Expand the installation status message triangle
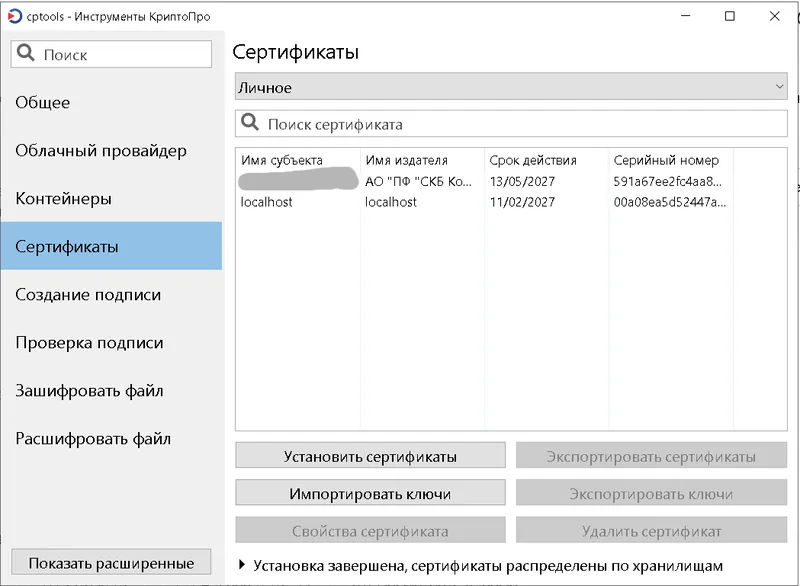The width and height of the screenshot is (800, 586). (x=242, y=565)
